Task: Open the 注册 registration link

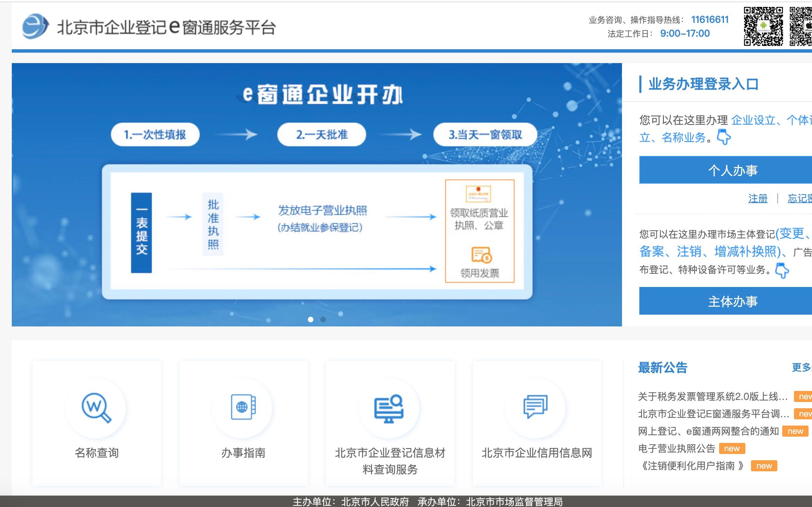Action: pos(757,198)
